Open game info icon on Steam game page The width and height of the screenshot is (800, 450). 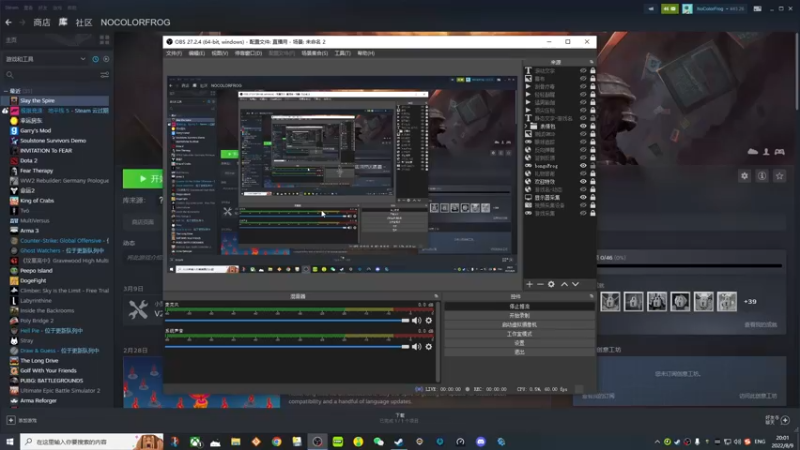(762, 176)
